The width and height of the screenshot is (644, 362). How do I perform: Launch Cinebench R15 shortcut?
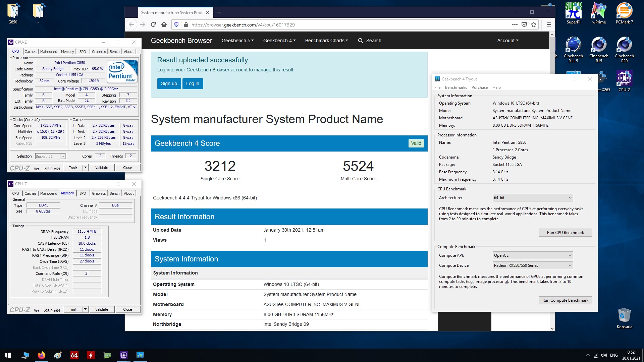599,50
